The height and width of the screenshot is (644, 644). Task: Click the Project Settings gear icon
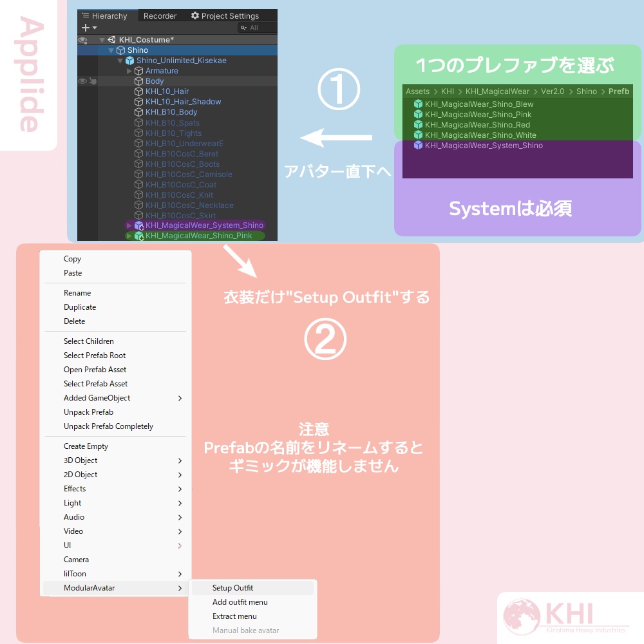point(195,15)
